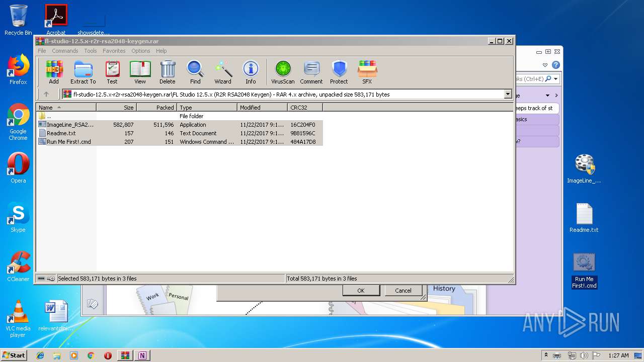Open the Find magnifier icon
The image size is (644, 362).
[x=195, y=72]
